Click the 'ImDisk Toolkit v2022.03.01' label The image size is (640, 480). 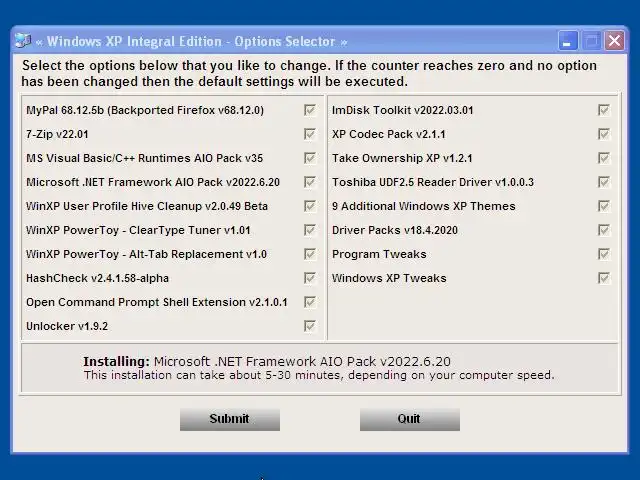[402, 110]
